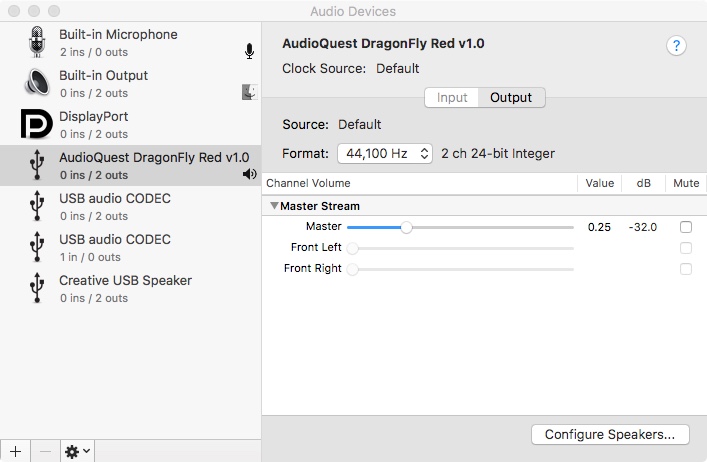
Task: Click the Built-in Output speaker icon
Action: click(x=37, y=83)
